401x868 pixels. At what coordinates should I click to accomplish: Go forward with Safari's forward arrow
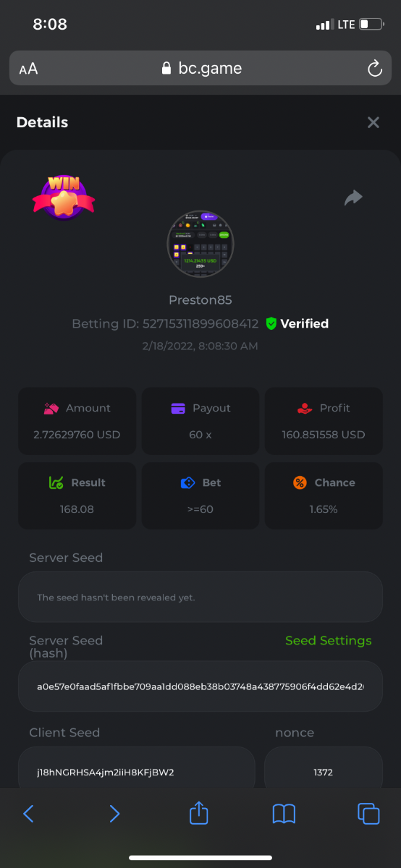114,814
